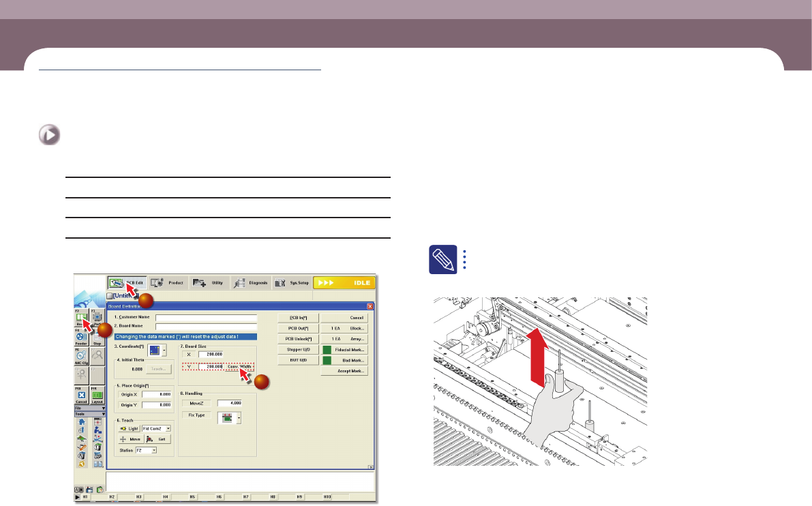Edit the Origin Y value field
The image size is (812, 506).
pos(157,405)
